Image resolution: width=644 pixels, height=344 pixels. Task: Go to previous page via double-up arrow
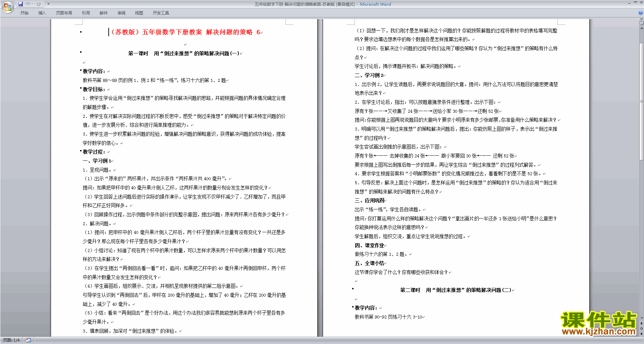point(641,324)
